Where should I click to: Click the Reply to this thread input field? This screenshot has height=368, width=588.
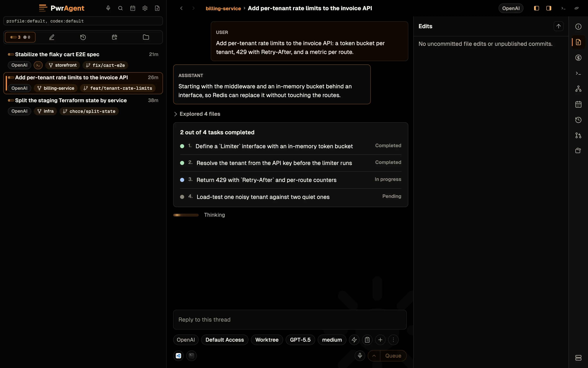point(290,320)
